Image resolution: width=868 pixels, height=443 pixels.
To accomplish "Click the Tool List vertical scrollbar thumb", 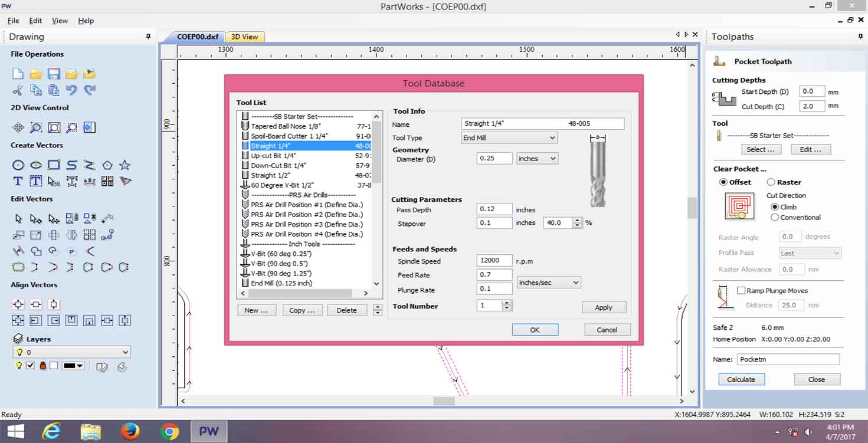I will [377, 153].
